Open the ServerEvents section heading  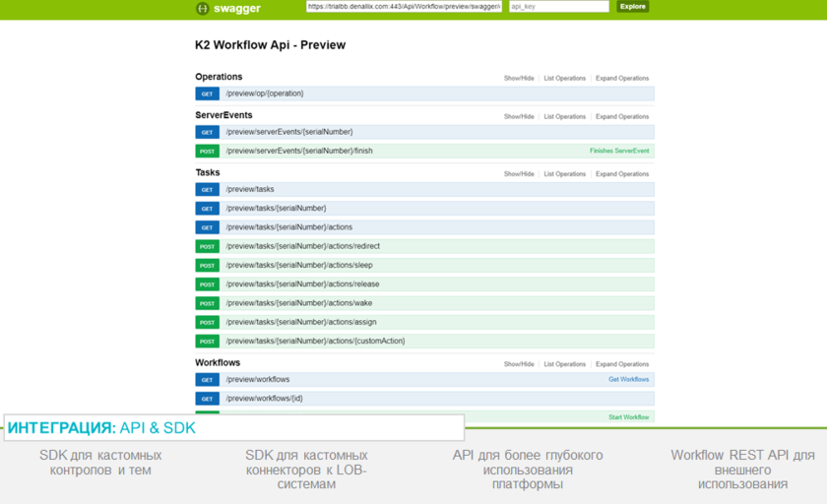[223, 115]
